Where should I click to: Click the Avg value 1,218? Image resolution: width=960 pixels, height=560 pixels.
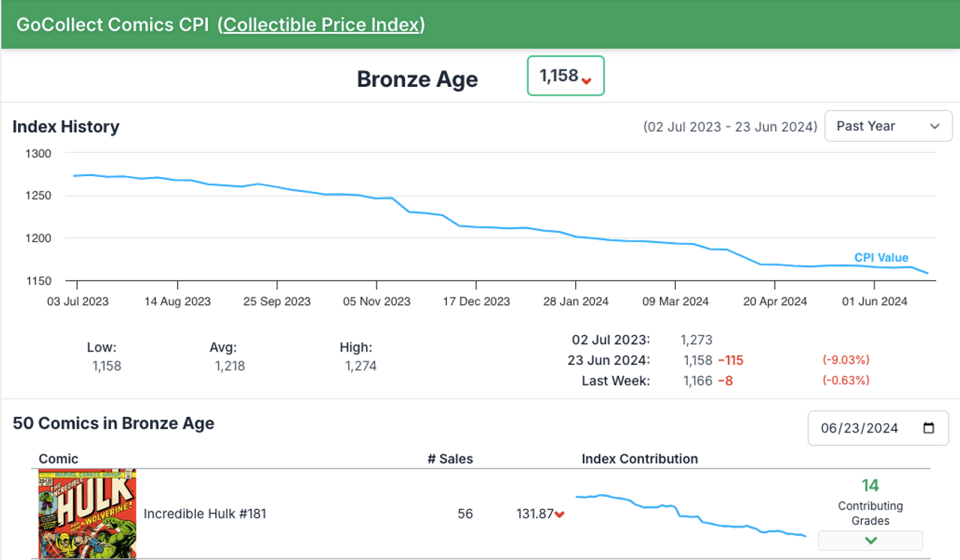pyautogui.click(x=229, y=366)
